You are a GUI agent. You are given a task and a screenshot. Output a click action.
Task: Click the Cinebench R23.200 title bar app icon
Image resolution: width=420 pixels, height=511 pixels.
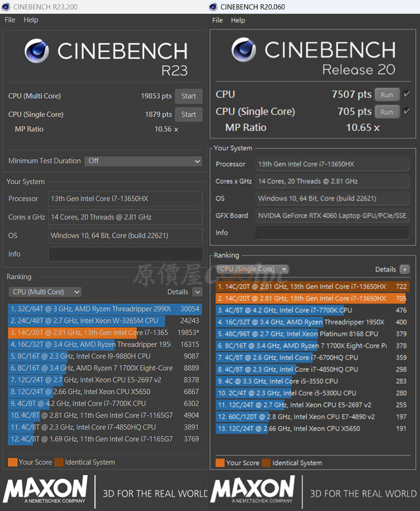point(6,6)
